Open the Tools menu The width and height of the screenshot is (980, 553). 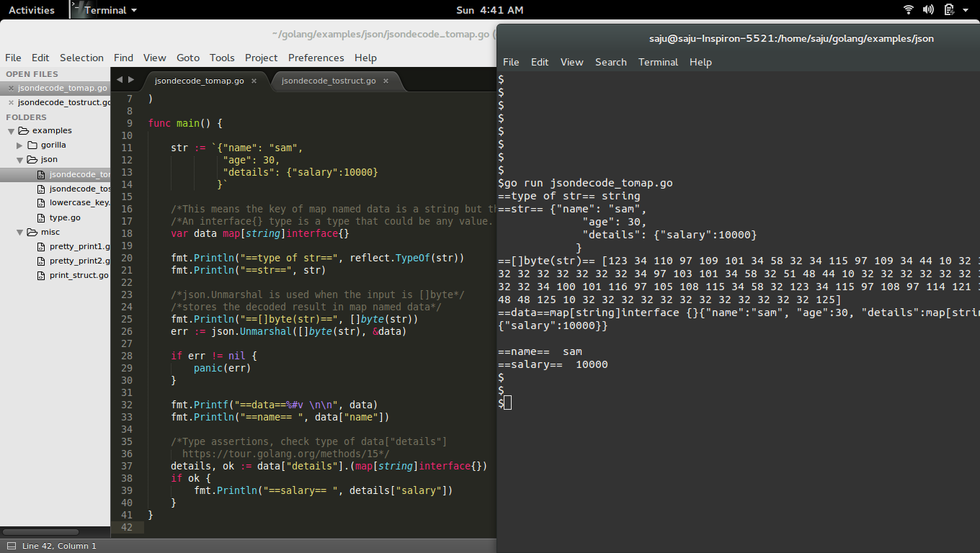(x=222, y=58)
